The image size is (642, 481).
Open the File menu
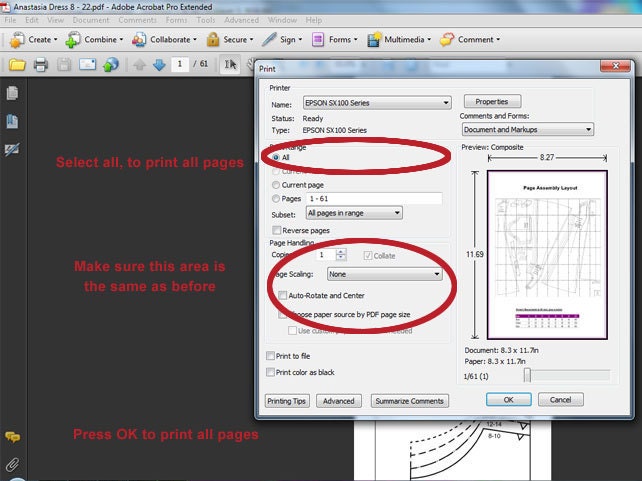(10, 20)
